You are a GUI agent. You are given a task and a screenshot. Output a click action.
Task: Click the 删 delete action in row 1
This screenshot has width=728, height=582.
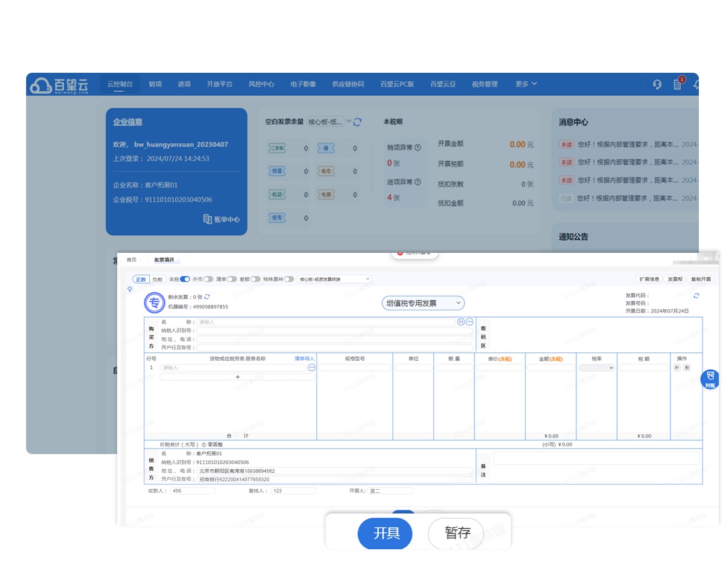point(687,367)
